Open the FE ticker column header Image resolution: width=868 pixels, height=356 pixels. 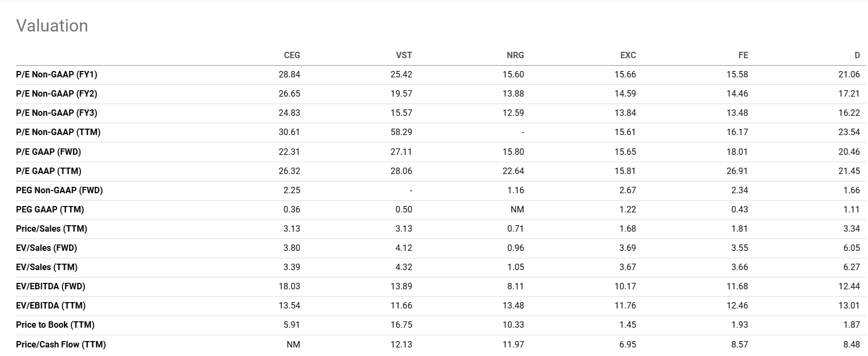pos(743,55)
